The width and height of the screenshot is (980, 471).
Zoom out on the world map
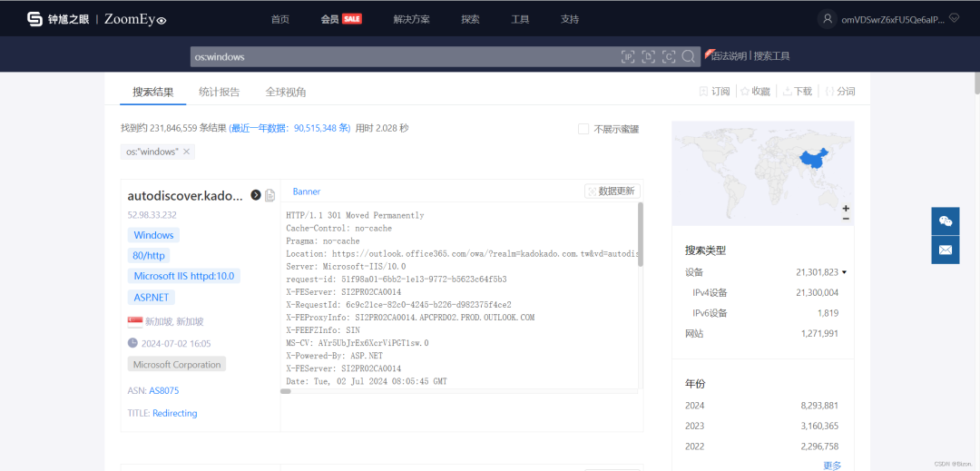point(846,218)
